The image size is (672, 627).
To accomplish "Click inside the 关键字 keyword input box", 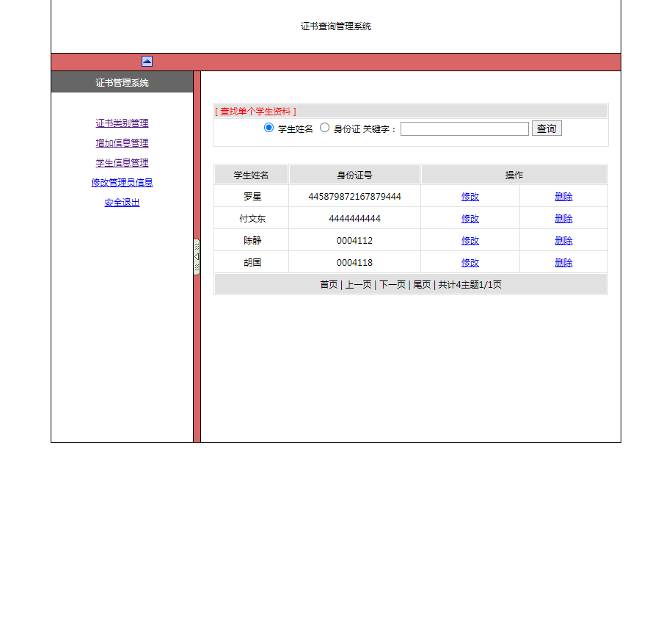I will click(464, 128).
